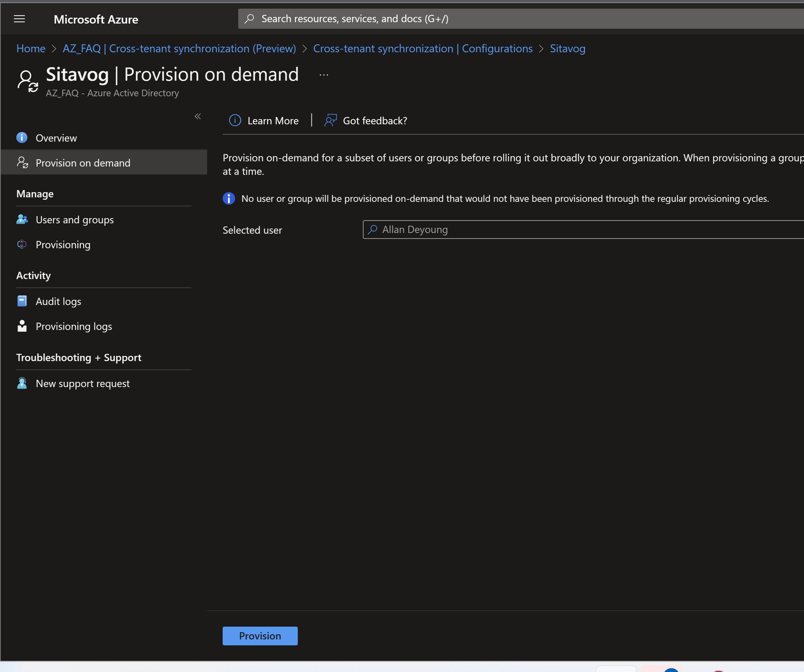This screenshot has width=804, height=672.
Task: Open AZ_FAQ Cross-tenant synchronization (Preview) breadcrumb
Action: (179, 48)
